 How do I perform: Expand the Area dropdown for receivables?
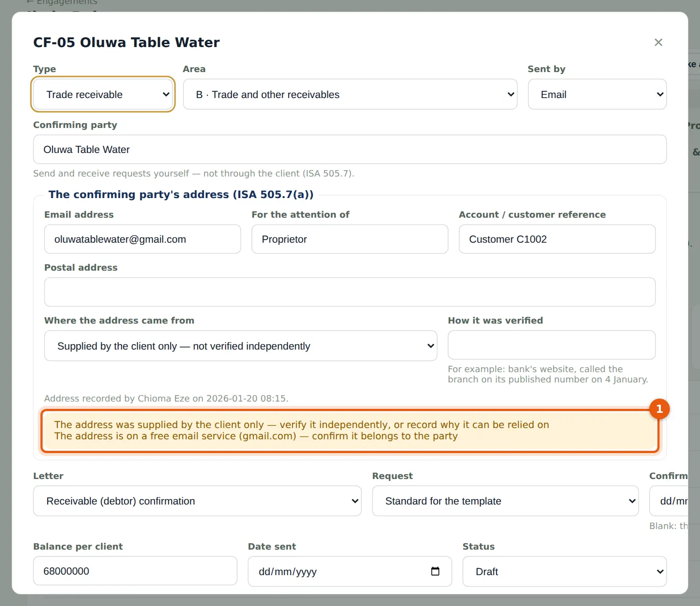350,94
